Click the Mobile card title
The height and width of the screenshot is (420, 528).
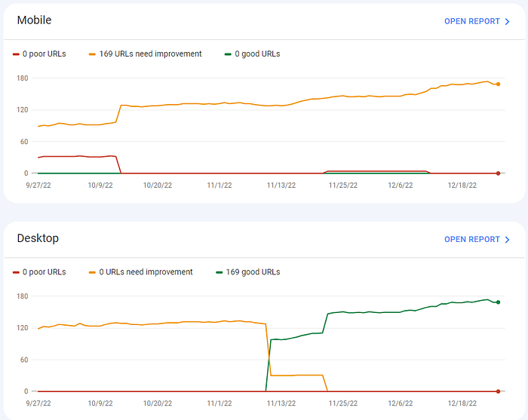[x=35, y=20]
